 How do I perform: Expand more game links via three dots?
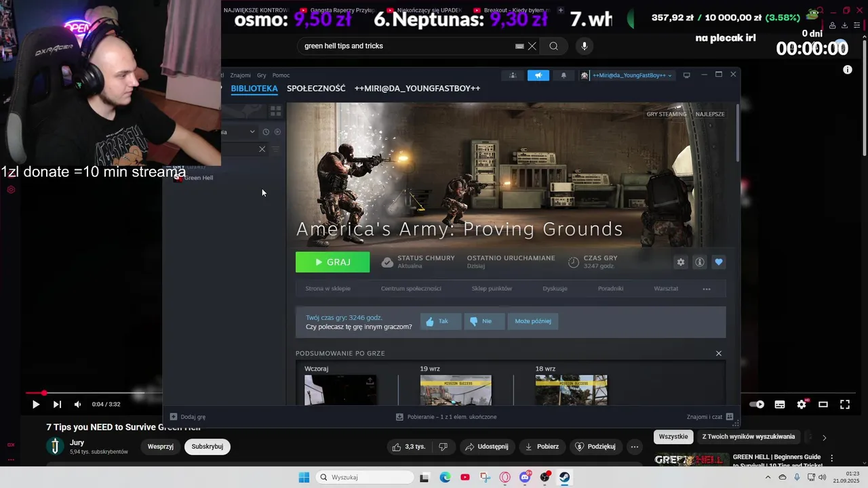[x=707, y=289]
